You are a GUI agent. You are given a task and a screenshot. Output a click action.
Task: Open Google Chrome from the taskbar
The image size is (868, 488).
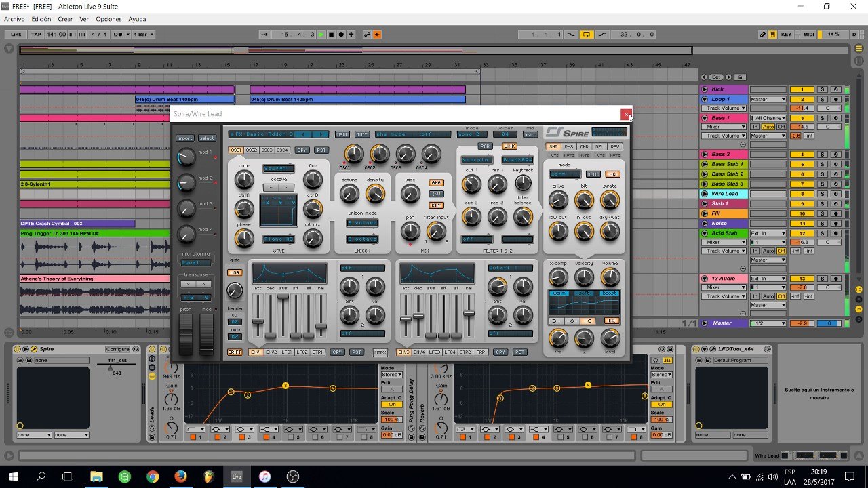(x=152, y=476)
